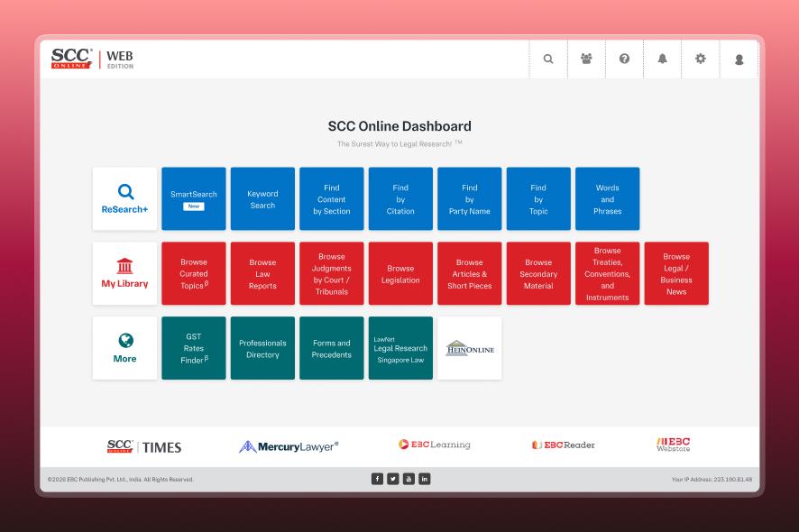799x532 pixels.
Task: Click the HeinOnline logo tile
Action: coord(470,348)
